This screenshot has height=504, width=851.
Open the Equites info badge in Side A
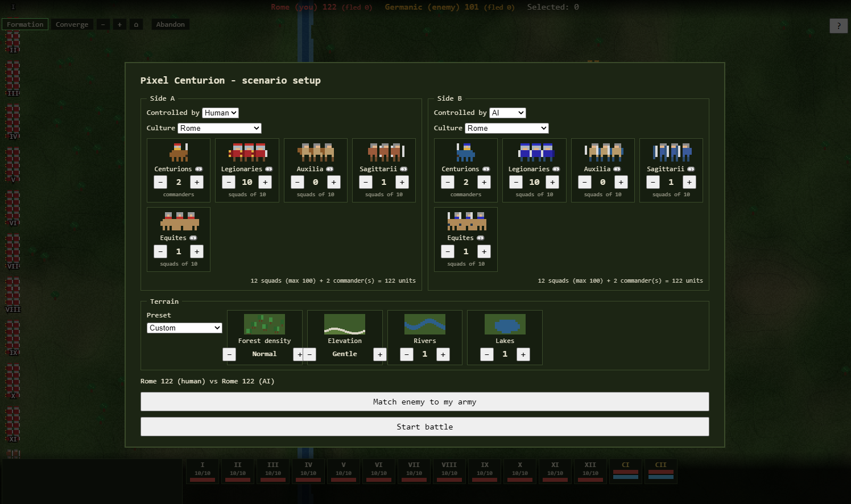pos(193,238)
